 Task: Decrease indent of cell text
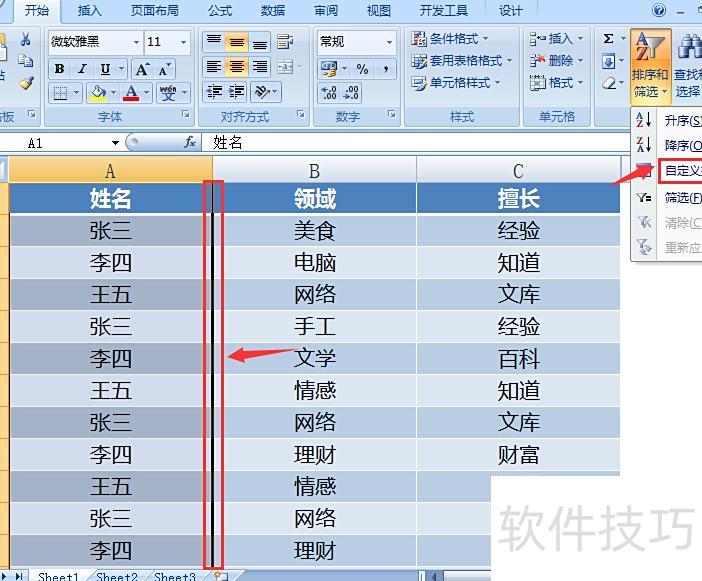214,92
